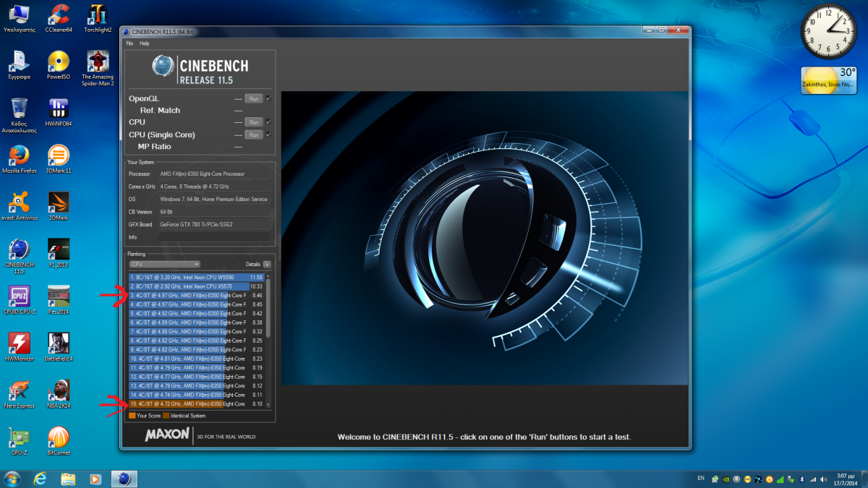Select ranking row 7 at 4.88 GHz
Viewport: 868px width, 488px height.
(x=196, y=331)
